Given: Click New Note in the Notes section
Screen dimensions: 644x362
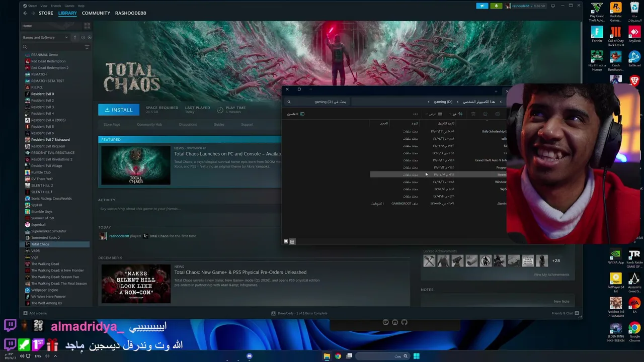Looking at the screenshot, I should pyautogui.click(x=561, y=302).
